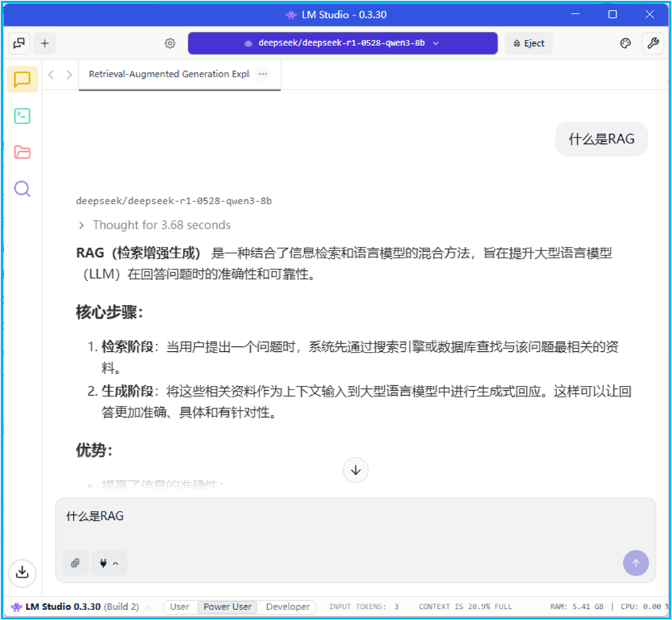
Task: Open the Chat sidebar icon
Action: click(x=22, y=79)
